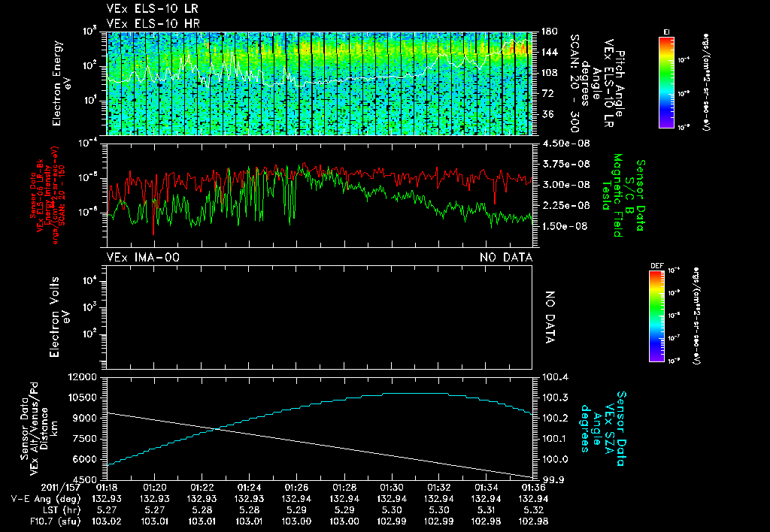Click the DEF rainbow color bar
Viewport: 770px width, 532px height.
[x=657, y=316]
